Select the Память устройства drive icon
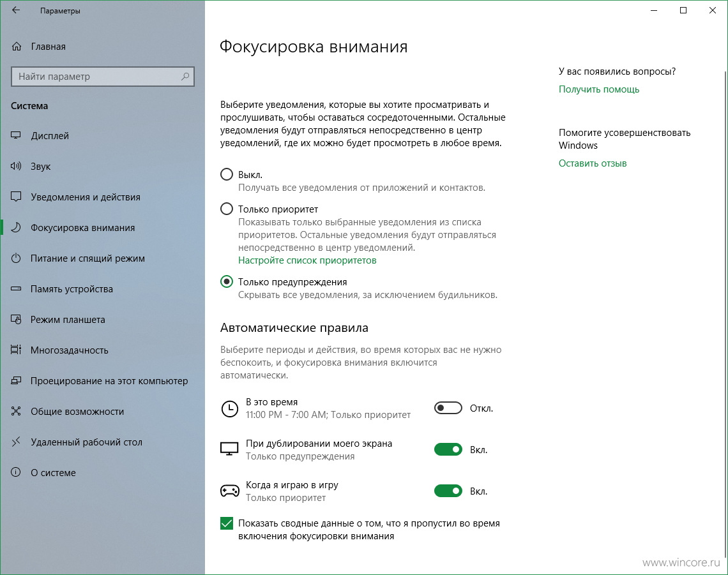The image size is (728, 575). coord(16,288)
